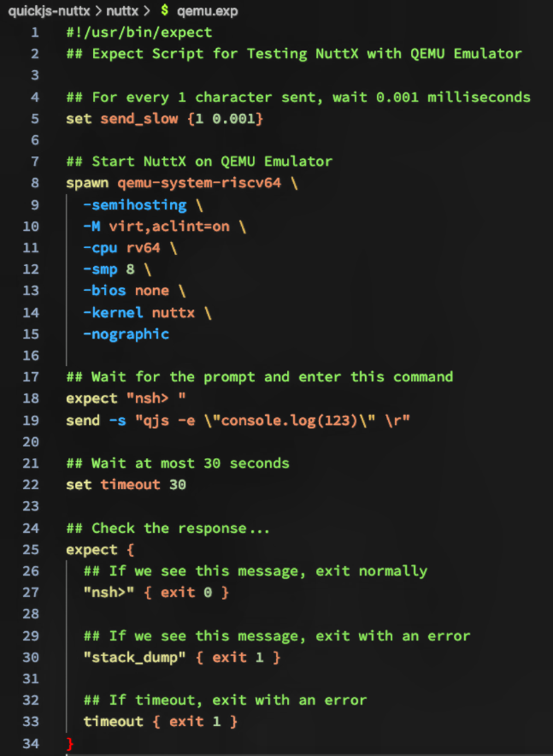Select line number 19 in the gutter

[31, 420]
